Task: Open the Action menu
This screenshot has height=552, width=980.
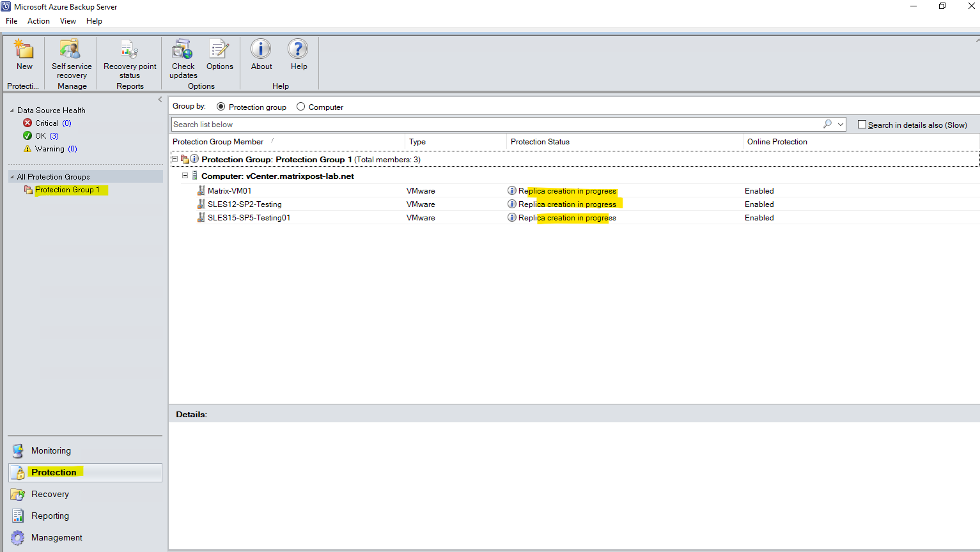Action: (x=38, y=21)
